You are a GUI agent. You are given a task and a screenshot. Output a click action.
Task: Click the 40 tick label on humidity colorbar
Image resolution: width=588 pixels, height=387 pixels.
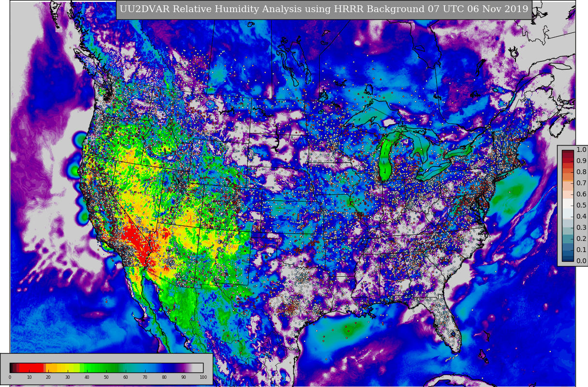(x=87, y=377)
